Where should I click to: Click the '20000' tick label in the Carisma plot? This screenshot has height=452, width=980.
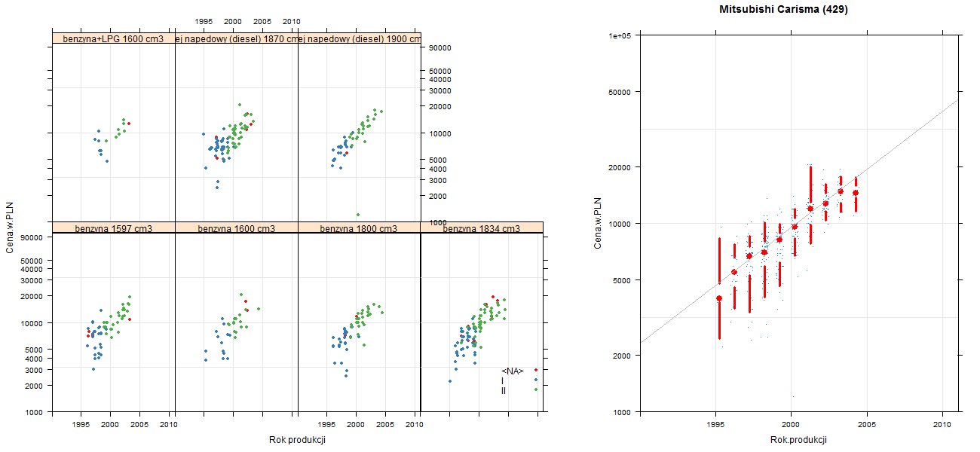620,166
